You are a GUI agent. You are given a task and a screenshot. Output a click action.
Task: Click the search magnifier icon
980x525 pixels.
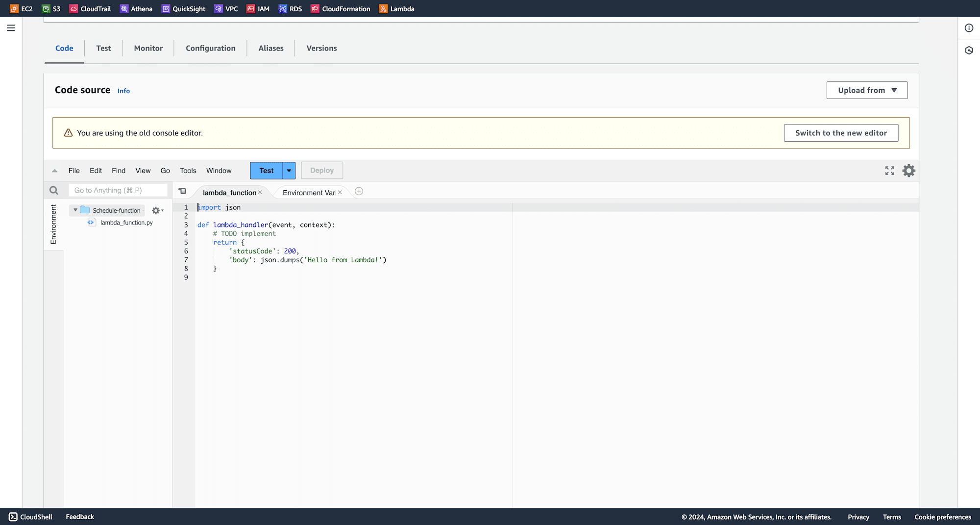[54, 190]
